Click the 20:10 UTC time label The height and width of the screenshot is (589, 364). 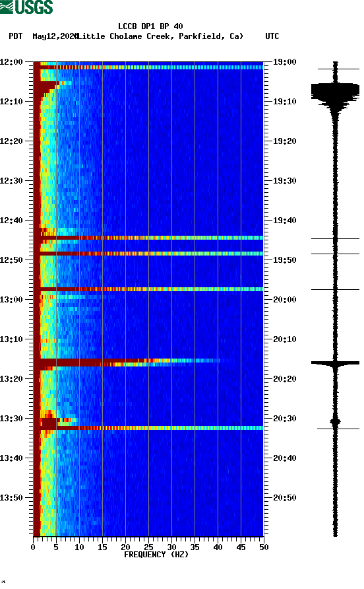coord(284,339)
